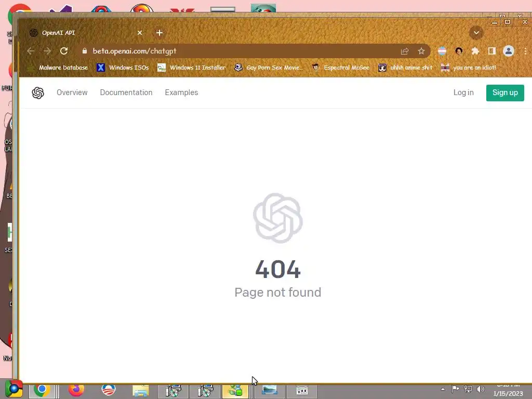Click the OpenAI logo in the page header
Screen dimensions: 532x399
(37, 92)
